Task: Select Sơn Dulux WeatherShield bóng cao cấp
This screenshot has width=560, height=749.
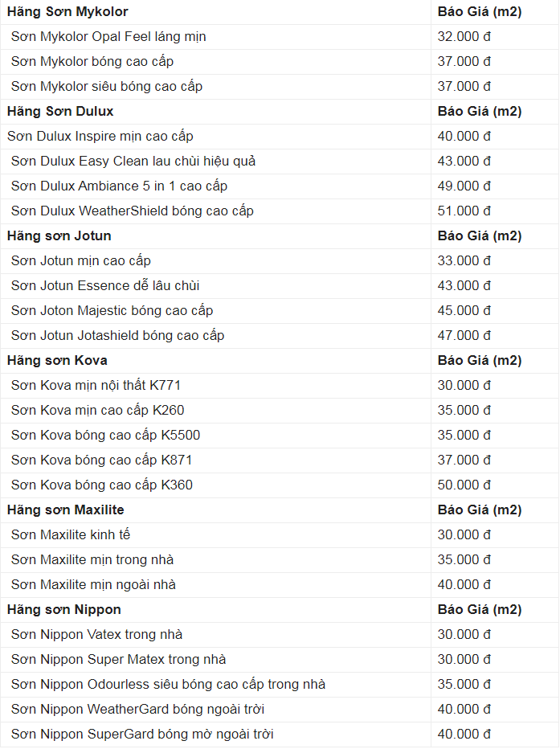Action: (x=133, y=211)
